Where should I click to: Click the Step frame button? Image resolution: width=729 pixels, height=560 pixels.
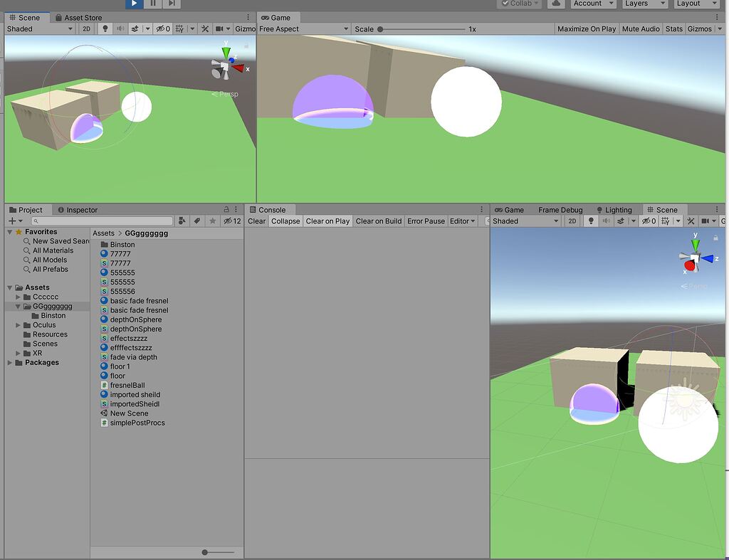click(172, 4)
